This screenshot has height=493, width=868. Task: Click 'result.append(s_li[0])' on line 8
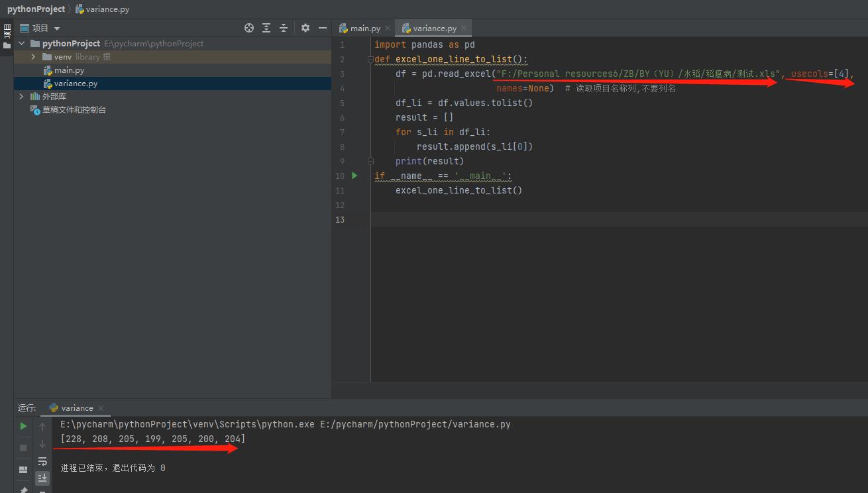475,146
